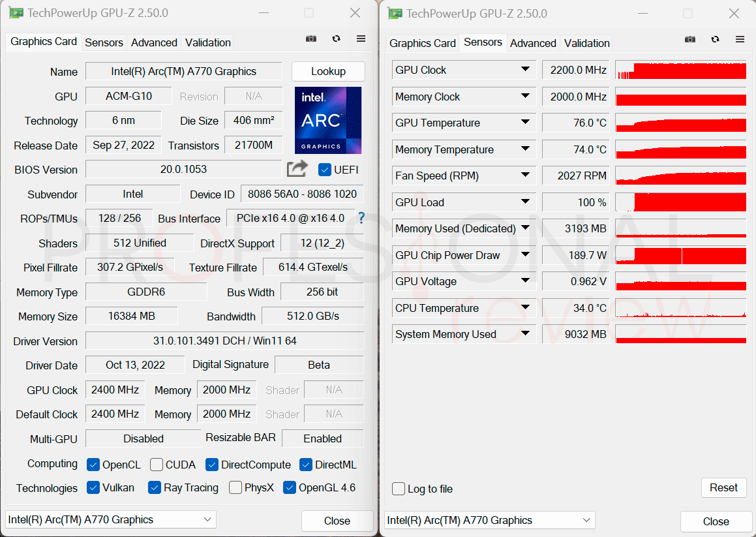Toggle the PhysX checkbox
This screenshot has height=537, width=756.
pos(235,487)
